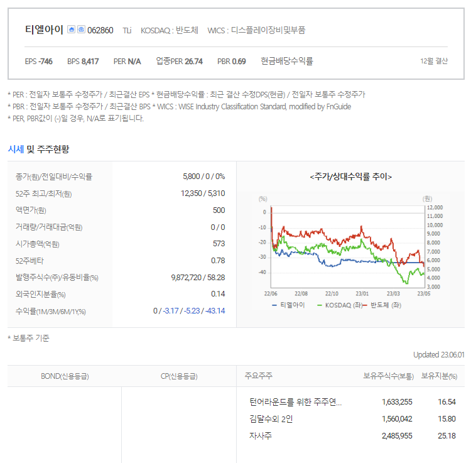Click the company name 티엘아이
This screenshot has width=476, height=463.
click(44, 30)
